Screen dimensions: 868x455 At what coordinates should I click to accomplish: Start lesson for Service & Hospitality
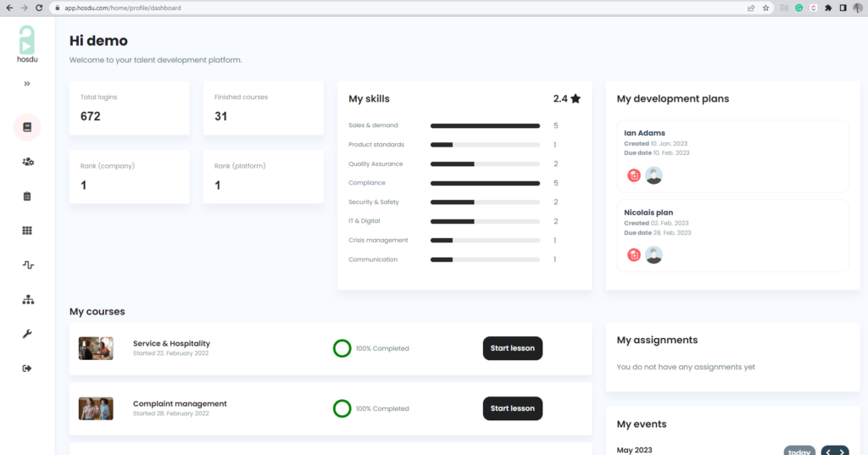coord(512,348)
